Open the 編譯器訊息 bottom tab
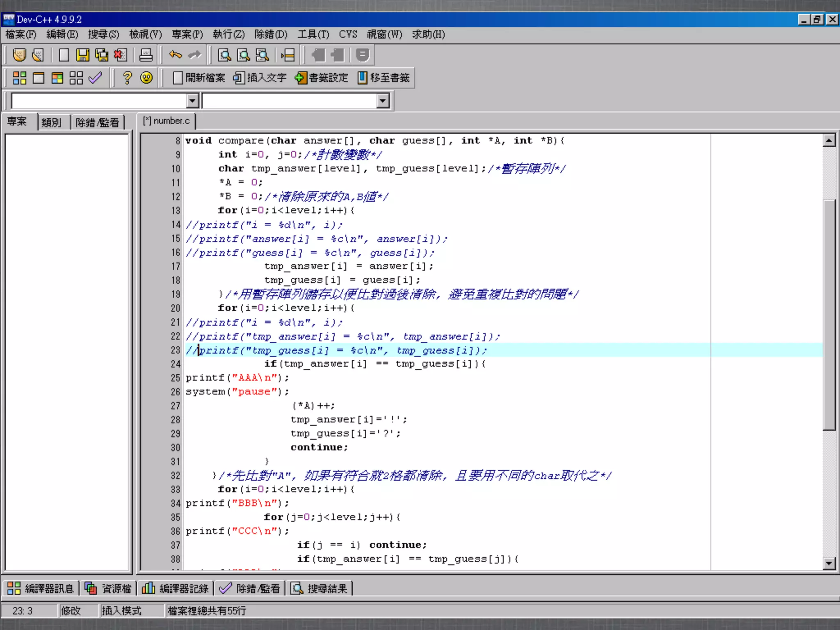This screenshot has width=840, height=630. point(41,589)
